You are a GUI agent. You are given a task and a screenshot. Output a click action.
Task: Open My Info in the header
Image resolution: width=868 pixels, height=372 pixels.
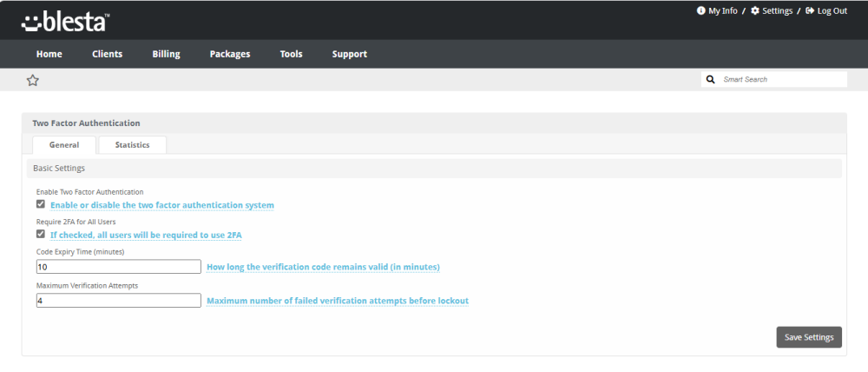717,11
